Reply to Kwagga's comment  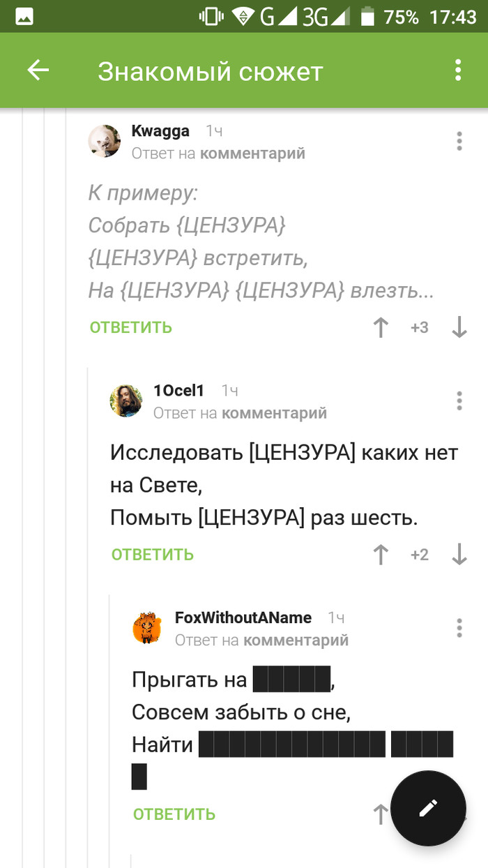[130, 327]
